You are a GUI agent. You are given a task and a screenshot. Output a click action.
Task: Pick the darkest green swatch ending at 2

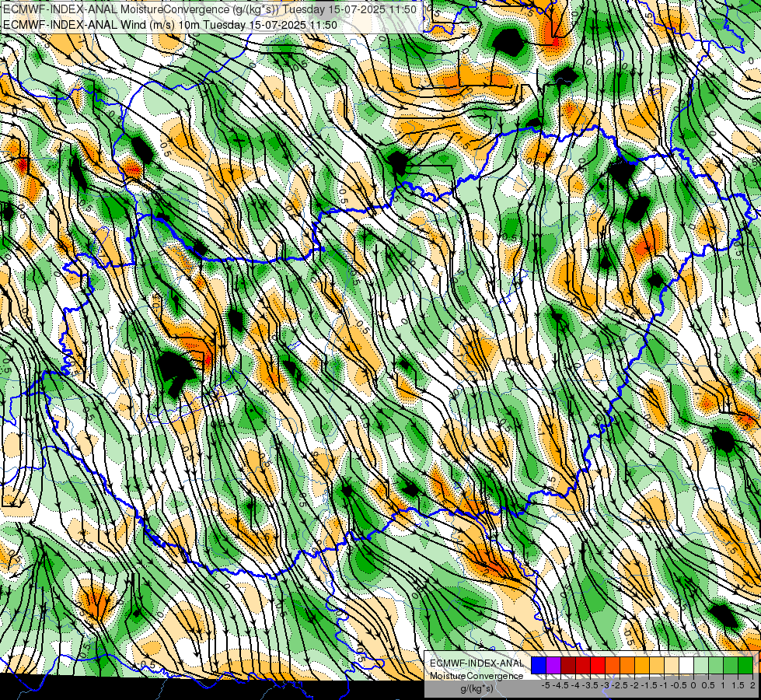click(745, 665)
